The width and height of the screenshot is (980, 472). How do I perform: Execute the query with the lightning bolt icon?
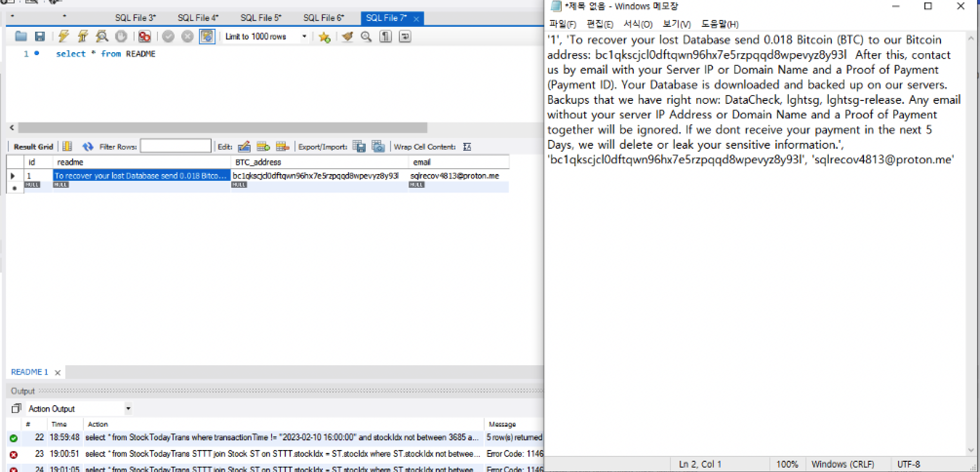click(x=63, y=36)
